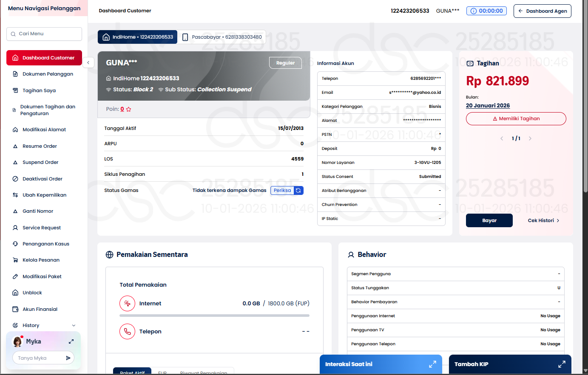This screenshot has height=375, width=588.
Task: Click the Modifikasi Paket pencil icon
Action: pyautogui.click(x=15, y=276)
